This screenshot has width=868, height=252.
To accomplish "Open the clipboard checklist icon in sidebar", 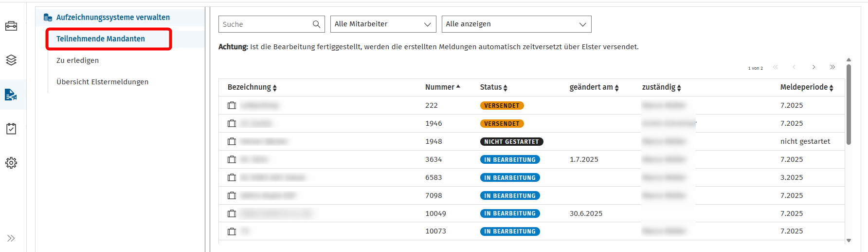I will point(11,129).
